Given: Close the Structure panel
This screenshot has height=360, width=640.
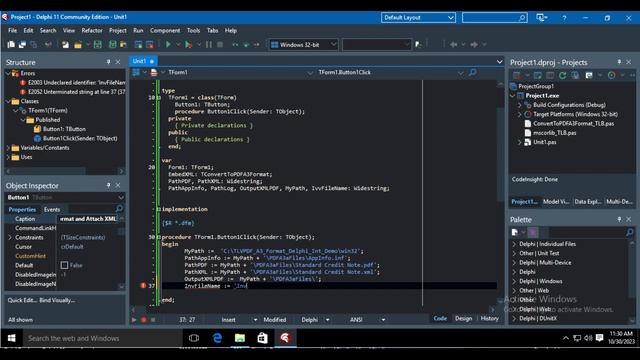Looking at the screenshot, I should 118,62.
